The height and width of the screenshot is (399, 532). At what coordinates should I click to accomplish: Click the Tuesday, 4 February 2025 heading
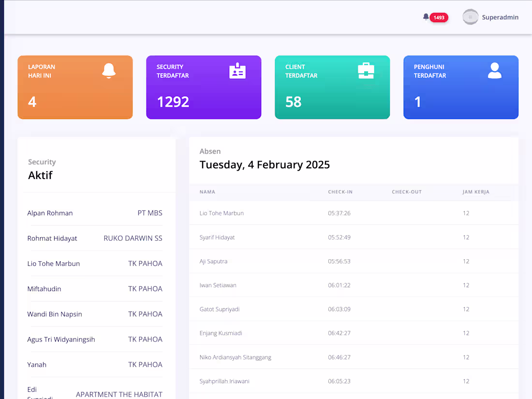click(x=265, y=164)
